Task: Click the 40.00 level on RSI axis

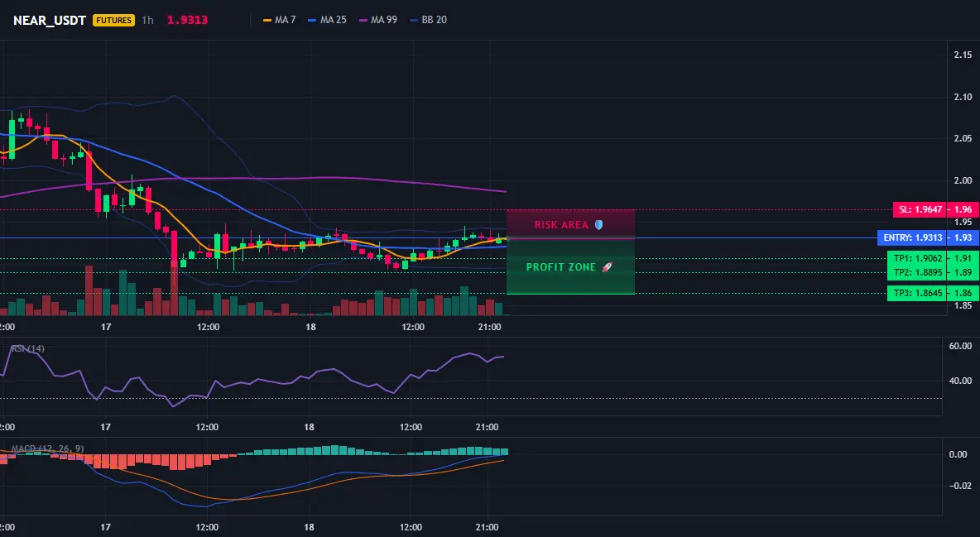Action: (960, 381)
